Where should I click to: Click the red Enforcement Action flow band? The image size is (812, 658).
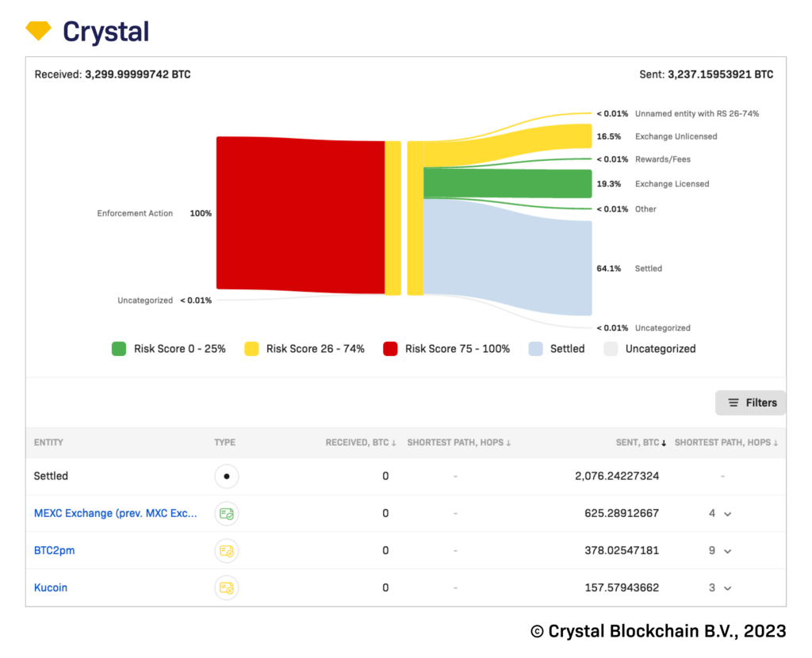pos(300,214)
